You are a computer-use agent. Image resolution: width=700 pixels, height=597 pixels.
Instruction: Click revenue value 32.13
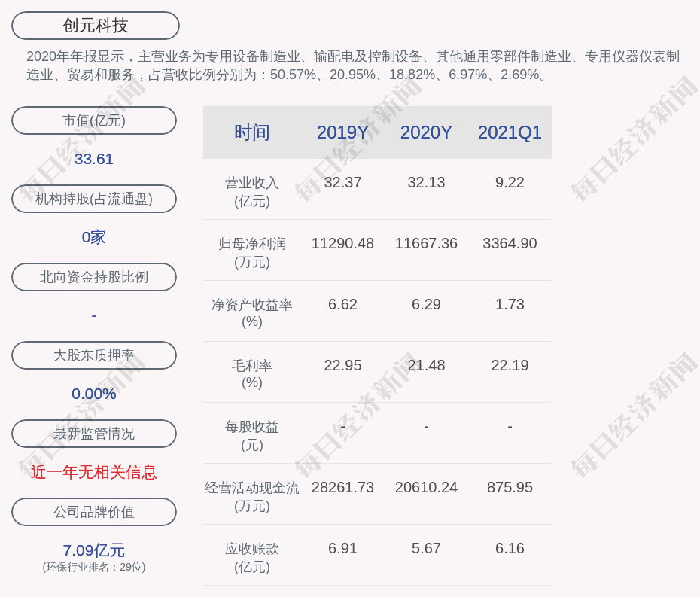[426, 183]
